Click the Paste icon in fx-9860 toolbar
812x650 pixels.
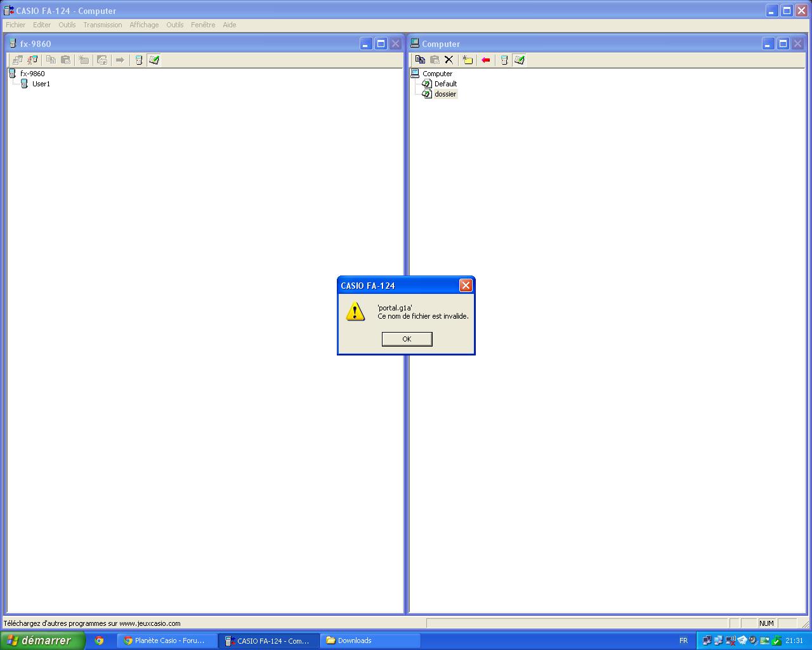65,60
